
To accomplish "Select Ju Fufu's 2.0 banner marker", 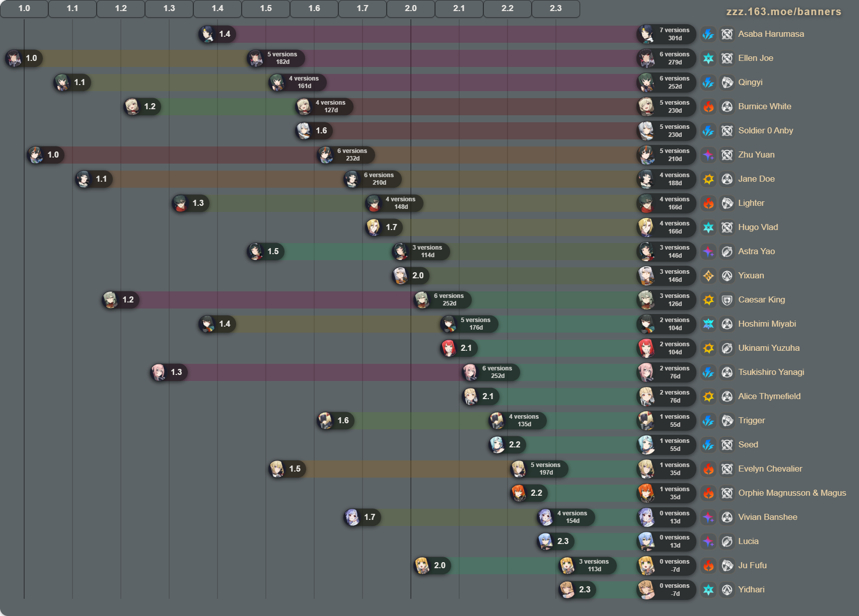I will (x=432, y=566).
